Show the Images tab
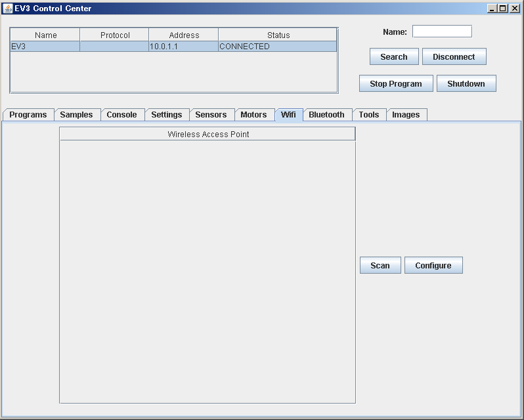 [x=406, y=114]
